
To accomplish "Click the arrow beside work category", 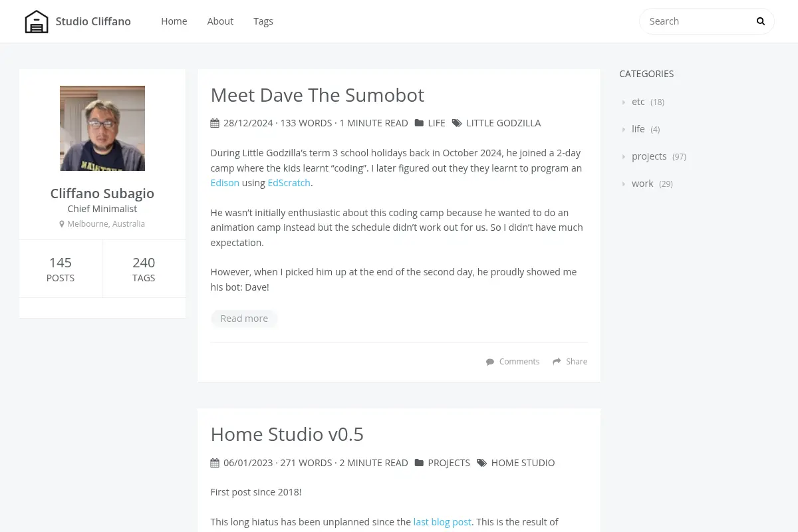I will (624, 184).
